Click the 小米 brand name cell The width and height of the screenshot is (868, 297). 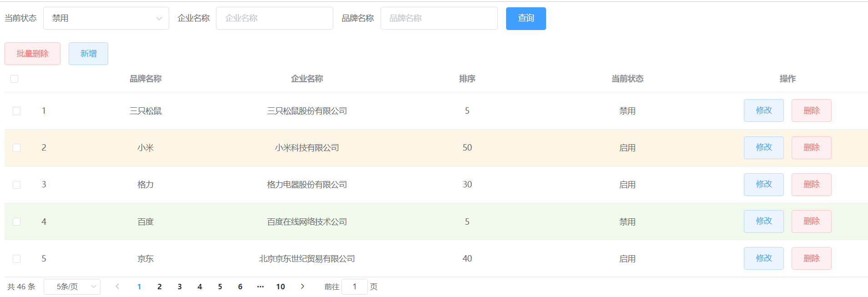[x=146, y=148]
